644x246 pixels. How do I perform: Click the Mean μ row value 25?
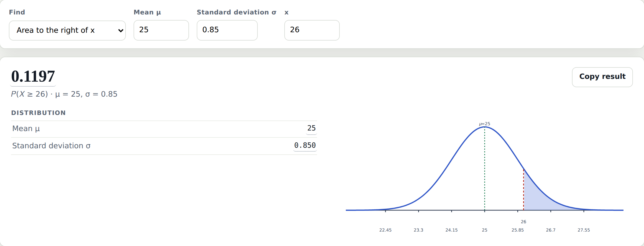pos(311,128)
